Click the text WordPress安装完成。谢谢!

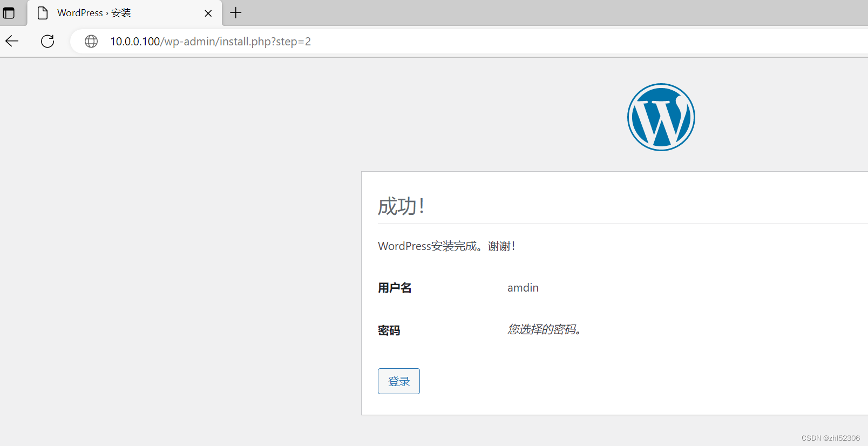click(446, 246)
